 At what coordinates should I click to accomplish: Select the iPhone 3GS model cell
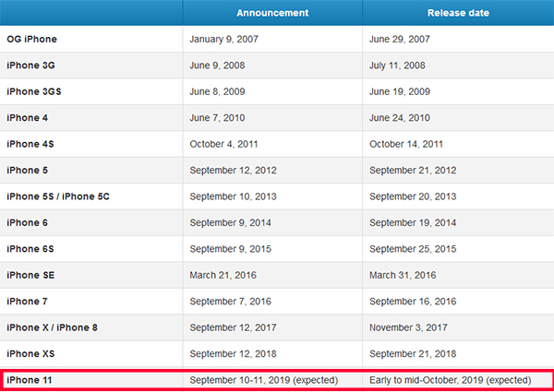point(36,92)
